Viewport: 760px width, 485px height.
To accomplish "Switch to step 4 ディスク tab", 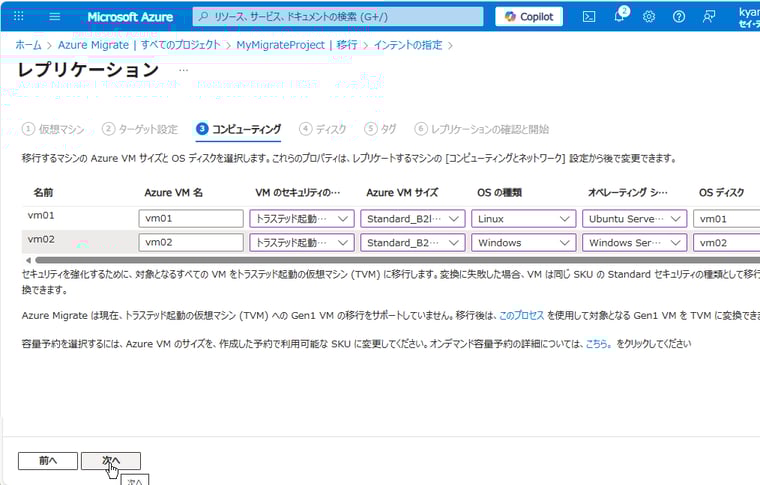I will point(322,129).
